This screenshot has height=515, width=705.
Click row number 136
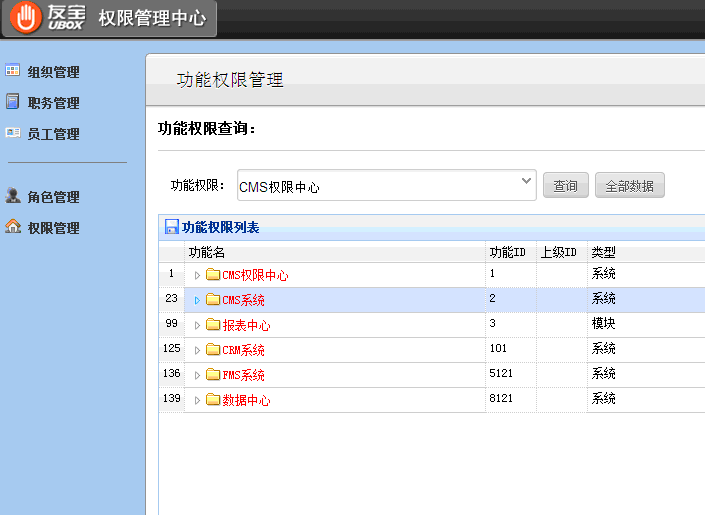(172, 373)
